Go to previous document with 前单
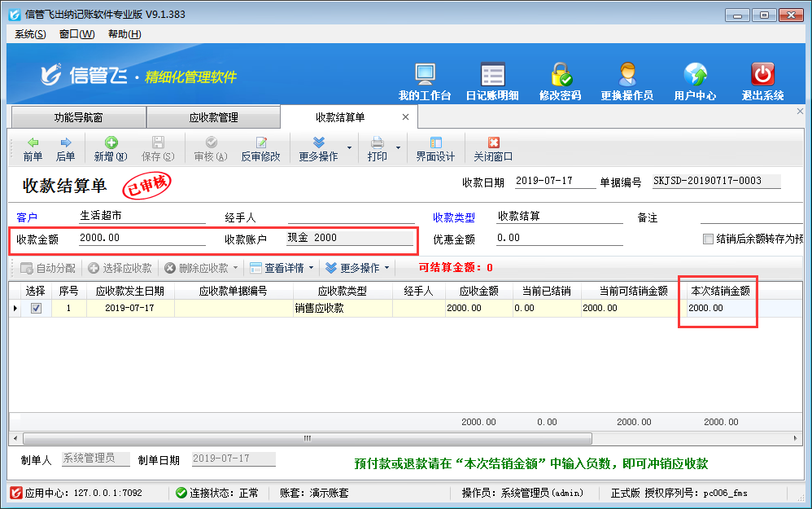 pyautogui.click(x=33, y=148)
